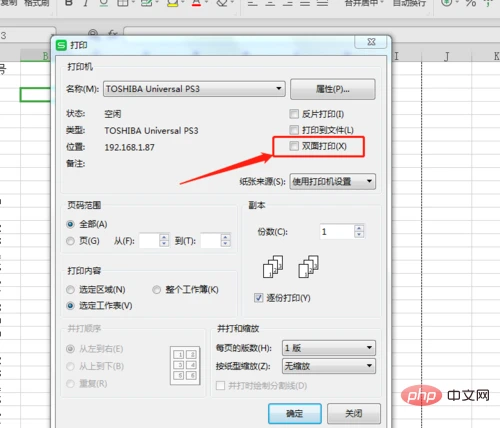Select the 重复(R) order radio
Viewport: 500px width, 428px height.
[70, 384]
